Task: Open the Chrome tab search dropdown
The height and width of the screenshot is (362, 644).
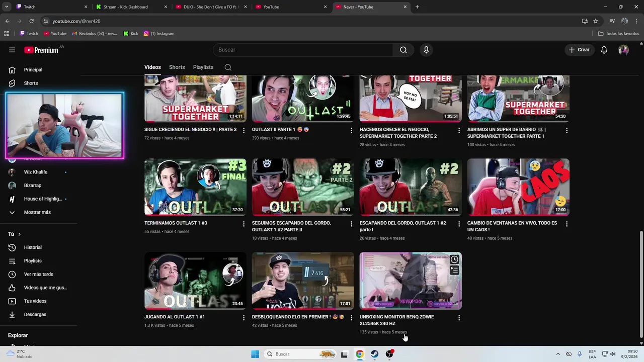Action: point(7,7)
